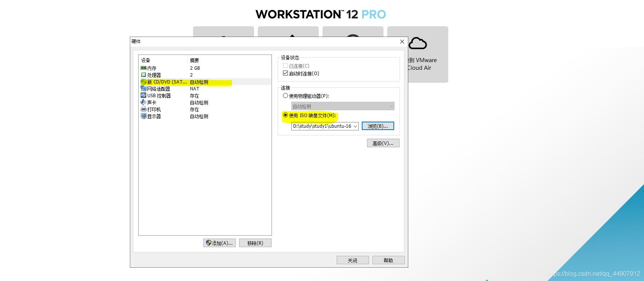Select the 声卡 device row
This screenshot has height=281, width=644.
205,103
